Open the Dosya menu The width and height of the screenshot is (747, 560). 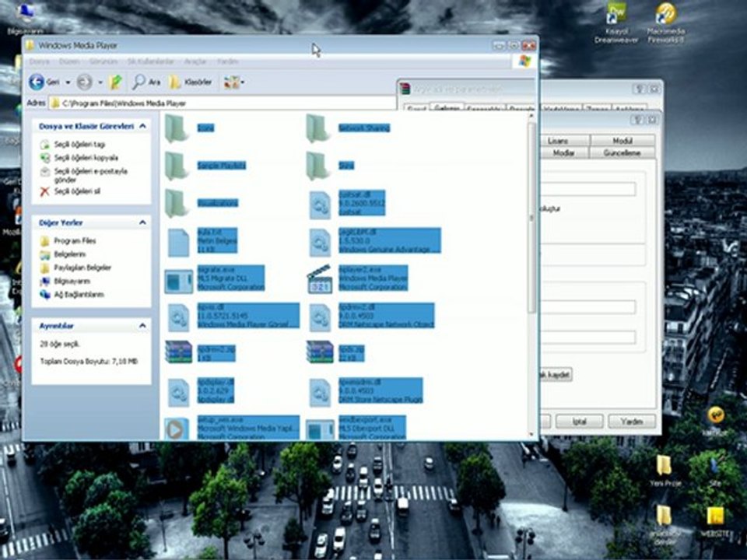[x=39, y=61]
